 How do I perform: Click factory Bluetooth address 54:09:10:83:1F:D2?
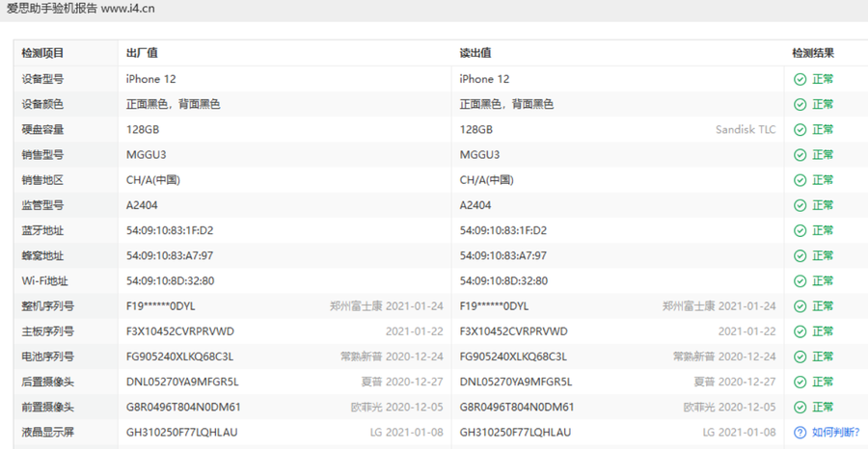(170, 230)
